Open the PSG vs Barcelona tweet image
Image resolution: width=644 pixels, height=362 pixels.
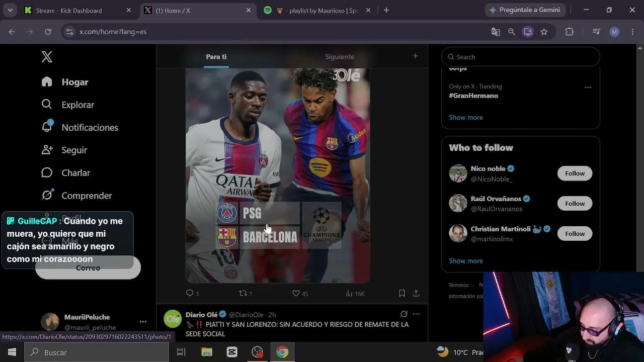[x=278, y=175]
